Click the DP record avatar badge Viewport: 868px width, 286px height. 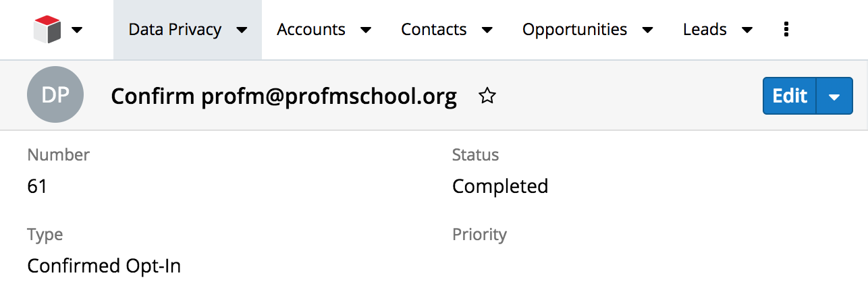point(55,95)
